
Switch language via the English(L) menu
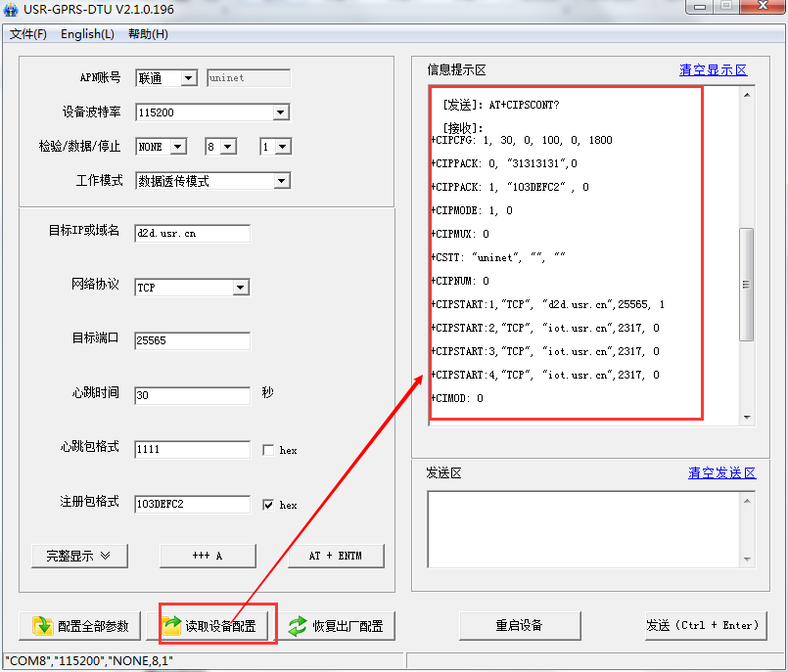tap(86, 33)
